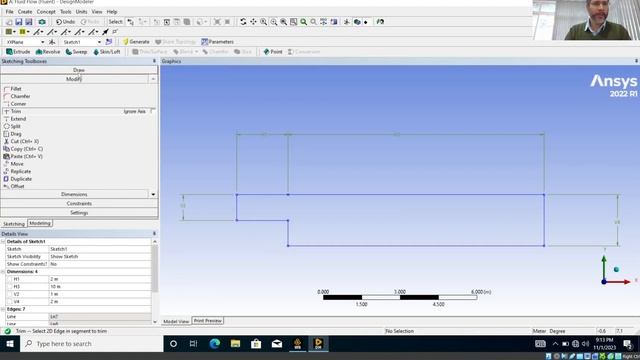Image resolution: width=640 pixels, height=360 pixels.
Task: Collapse the Details of Sketch1 group
Action: coord(3,242)
